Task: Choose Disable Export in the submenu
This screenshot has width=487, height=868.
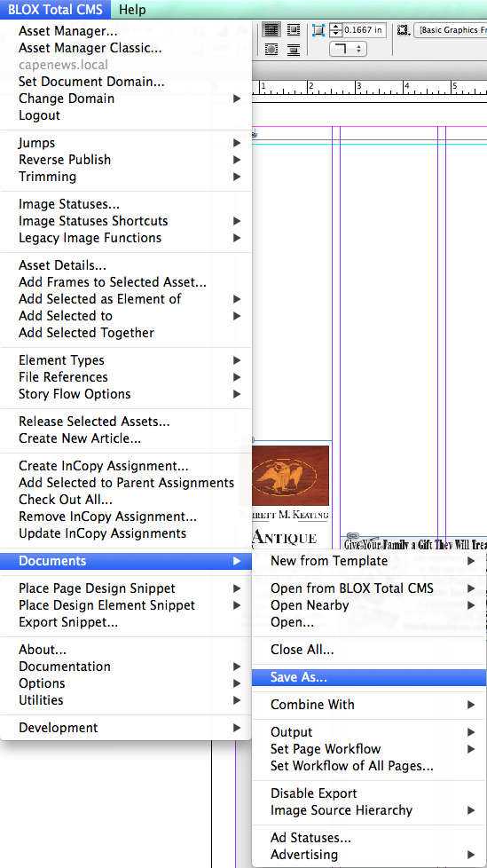Action: pyautogui.click(x=314, y=793)
